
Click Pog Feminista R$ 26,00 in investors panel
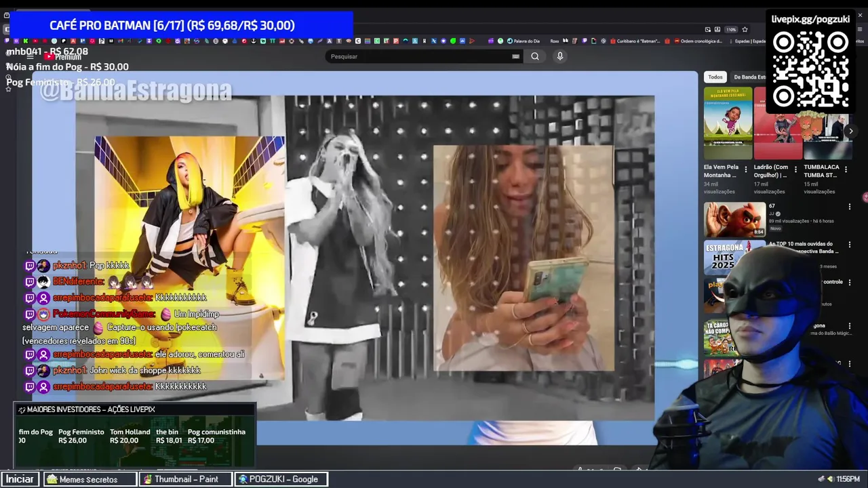pyautogui.click(x=81, y=436)
